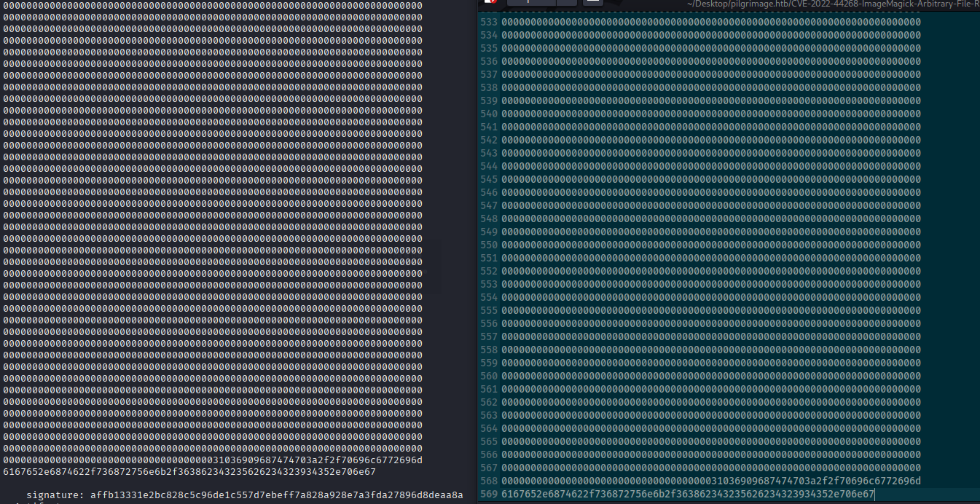Select line number 564 in the editor gutter

tap(489, 428)
